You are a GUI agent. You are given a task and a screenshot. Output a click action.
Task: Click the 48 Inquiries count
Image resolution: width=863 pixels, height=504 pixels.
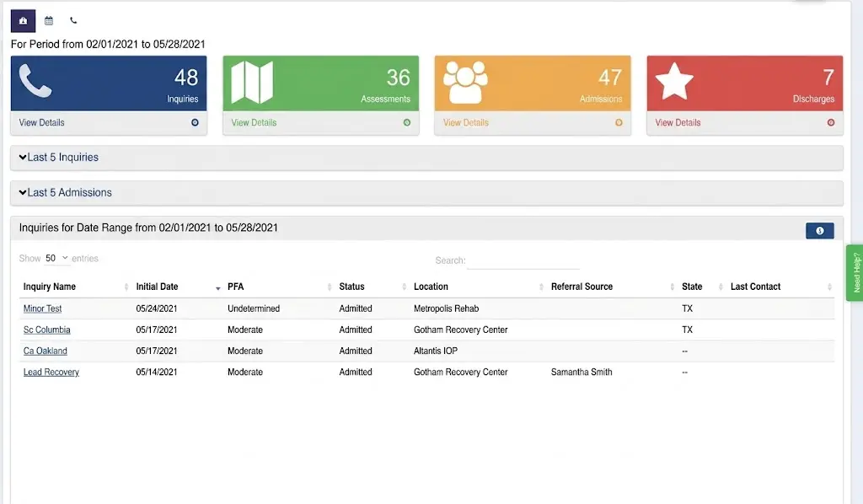point(186,78)
